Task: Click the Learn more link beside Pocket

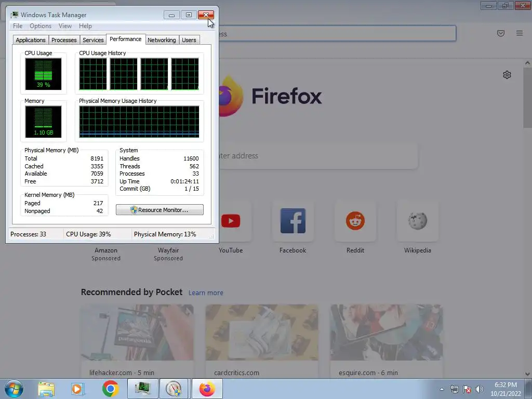Action: (x=206, y=293)
